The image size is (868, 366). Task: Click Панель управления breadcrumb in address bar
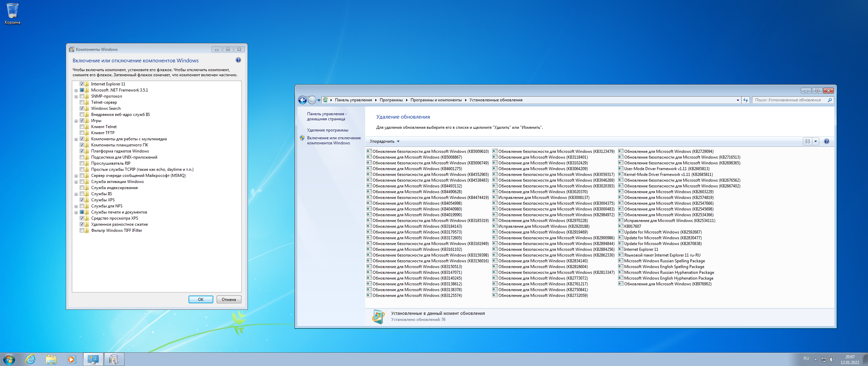(x=353, y=100)
